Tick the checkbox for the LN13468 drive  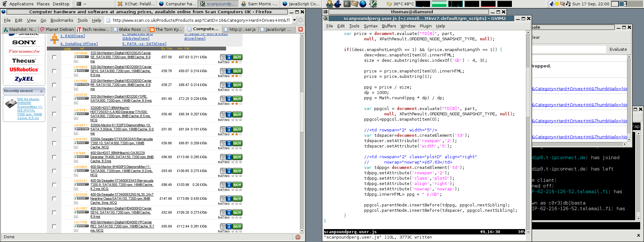pyautogui.click(x=54, y=57)
